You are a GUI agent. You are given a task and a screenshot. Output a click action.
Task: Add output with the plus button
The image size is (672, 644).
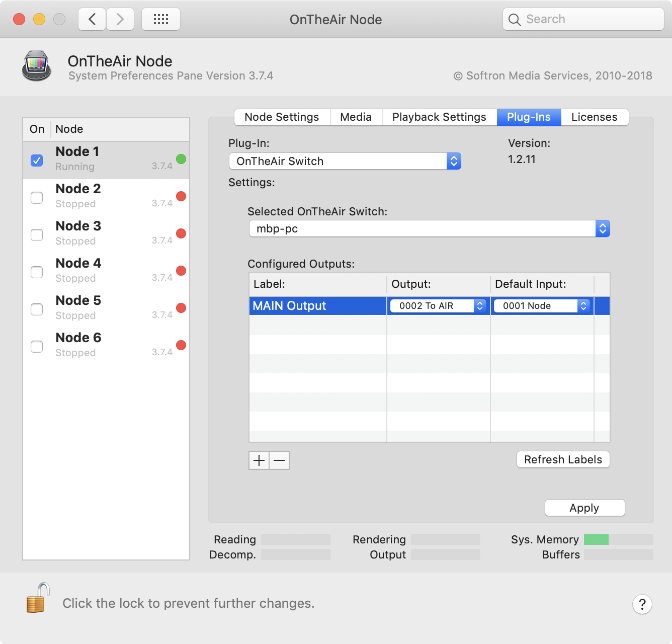[x=259, y=460]
